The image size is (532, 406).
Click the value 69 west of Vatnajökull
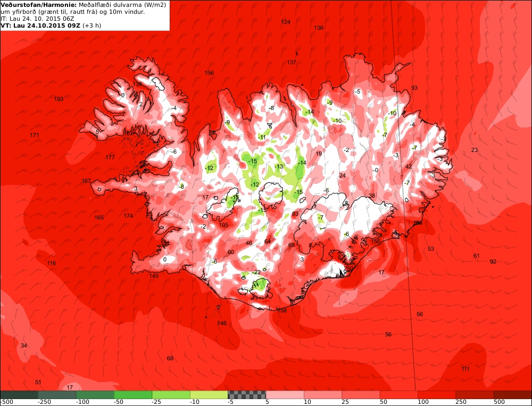point(292,246)
